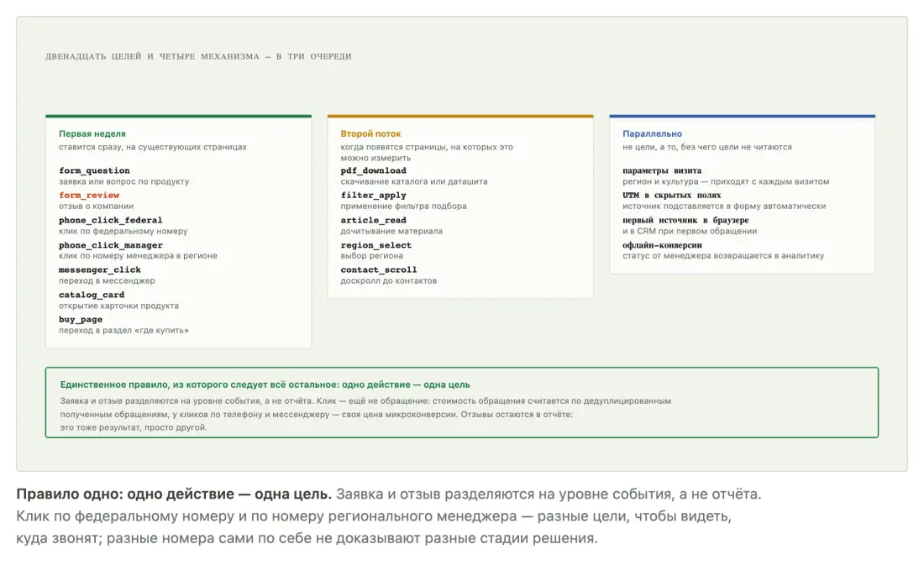Click the description "заявка или вопрос по продукту"

(123, 181)
